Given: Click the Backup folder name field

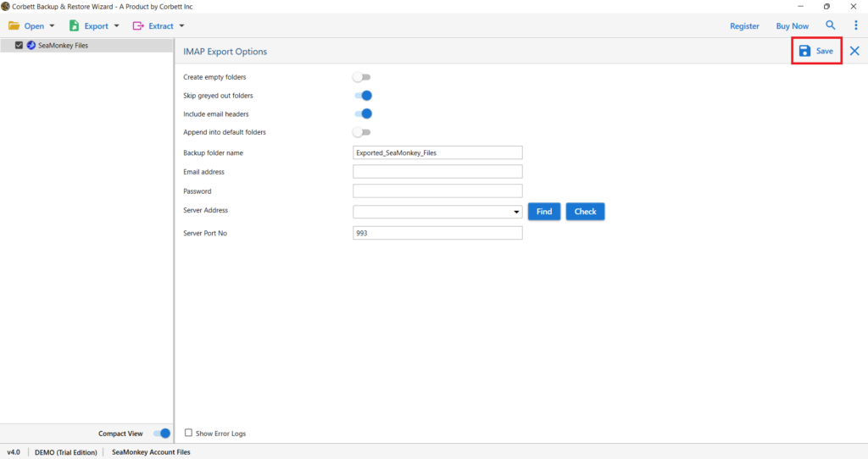Looking at the screenshot, I should pos(437,152).
